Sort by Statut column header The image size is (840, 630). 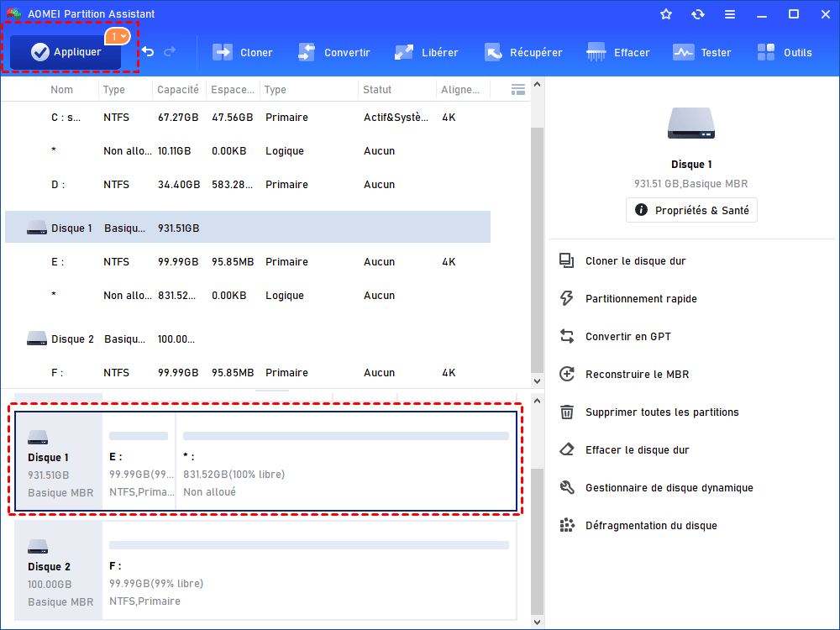377,90
